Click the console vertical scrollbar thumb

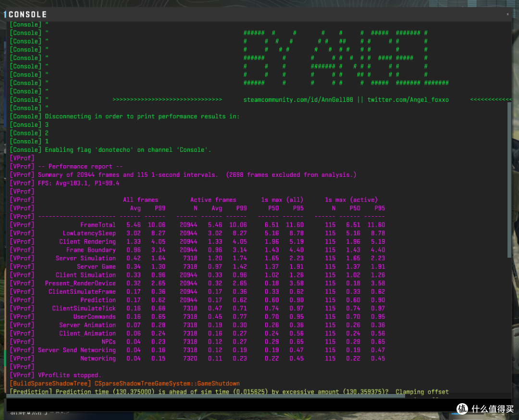pos(509,180)
